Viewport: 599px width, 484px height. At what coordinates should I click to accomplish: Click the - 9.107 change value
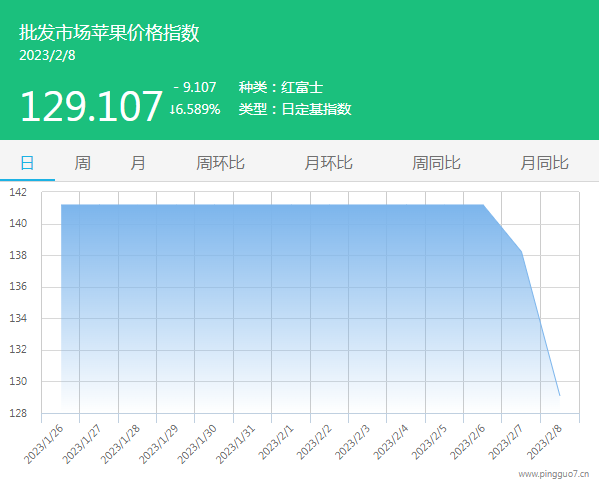[x=195, y=87]
